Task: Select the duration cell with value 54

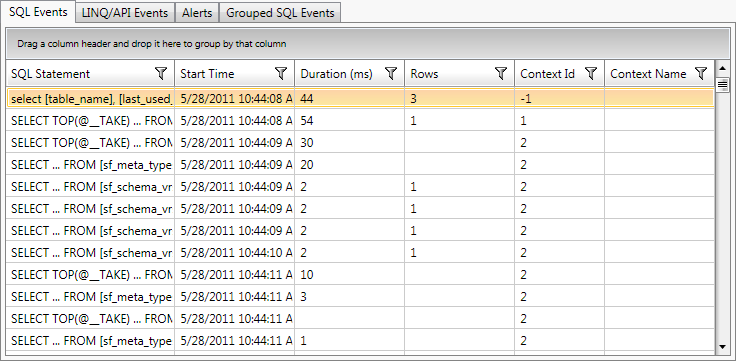Action: click(350, 121)
